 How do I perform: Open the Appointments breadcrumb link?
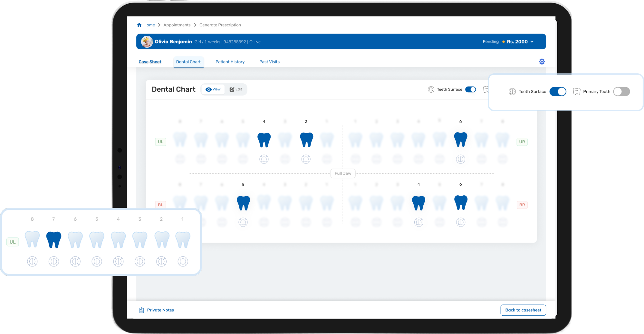click(x=177, y=25)
